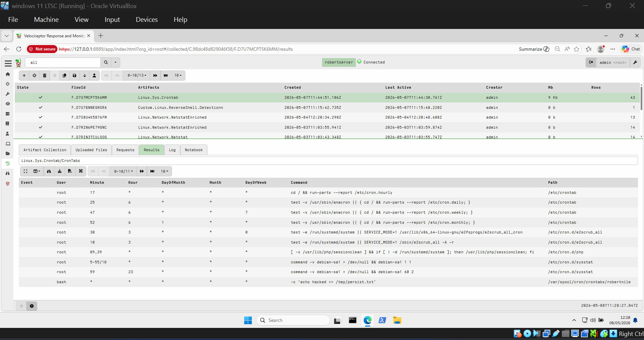The image size is (644, 340).
Task: Toggle fullscreen for results table
Action: [x=26, y=171]
